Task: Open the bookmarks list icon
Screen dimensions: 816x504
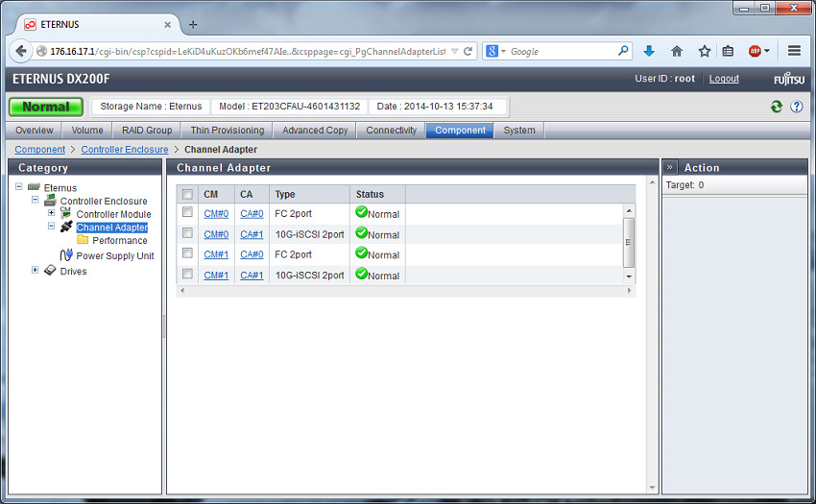Action: 728,51
